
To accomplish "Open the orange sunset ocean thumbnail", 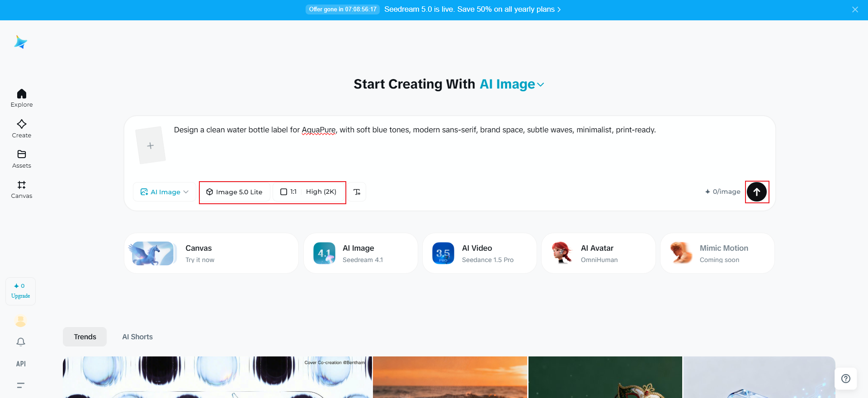I will [x=450, y=377].
